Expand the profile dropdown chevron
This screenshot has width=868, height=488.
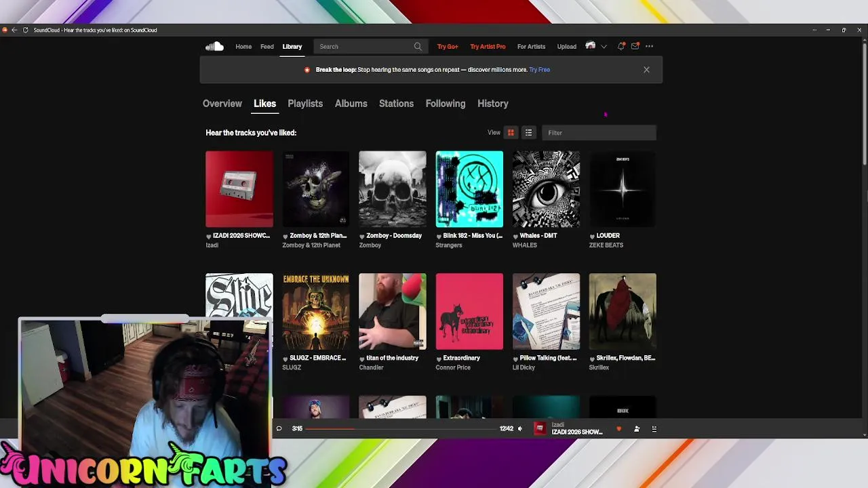click(x=604, y=47)
